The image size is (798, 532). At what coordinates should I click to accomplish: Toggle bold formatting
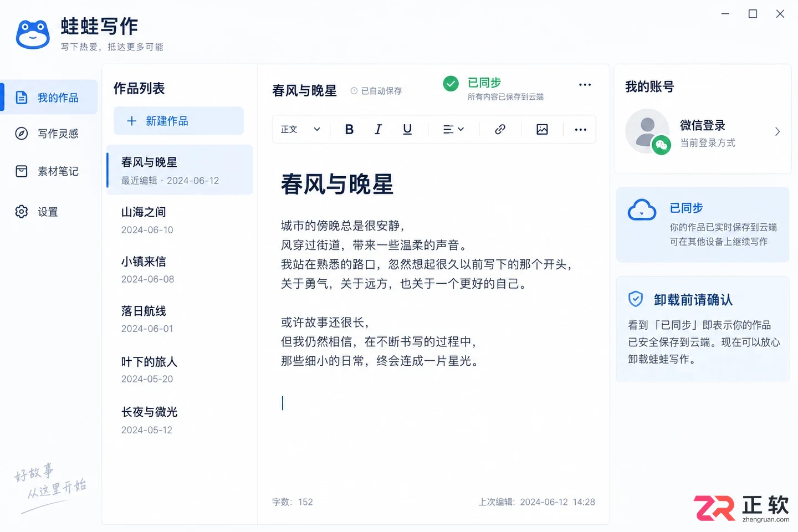click(x=349, y=129)
